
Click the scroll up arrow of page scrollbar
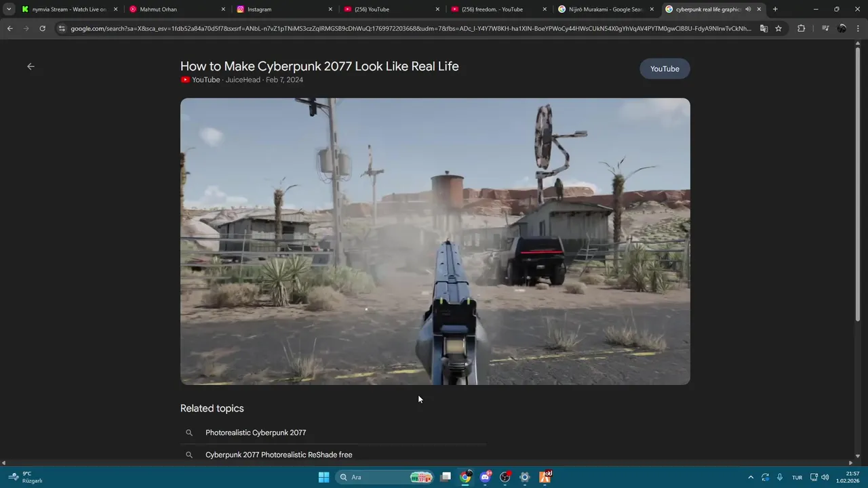[x=858, y=43]
